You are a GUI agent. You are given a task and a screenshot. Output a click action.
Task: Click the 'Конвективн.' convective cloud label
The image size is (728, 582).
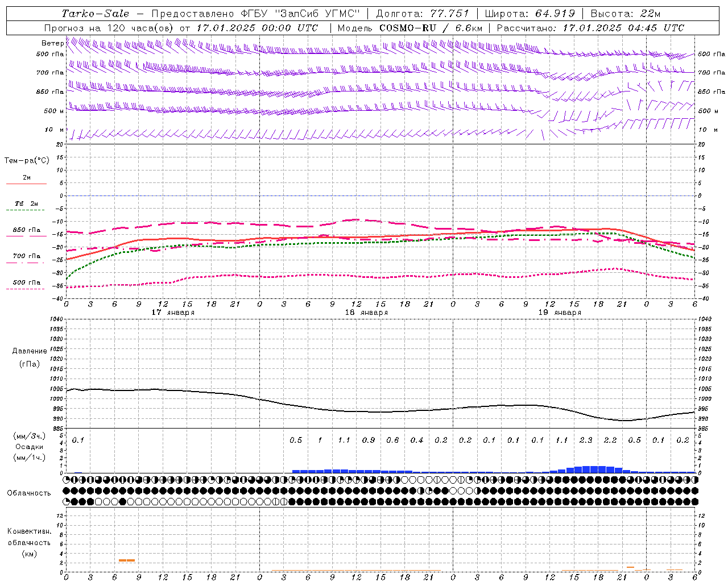point(29,531)
